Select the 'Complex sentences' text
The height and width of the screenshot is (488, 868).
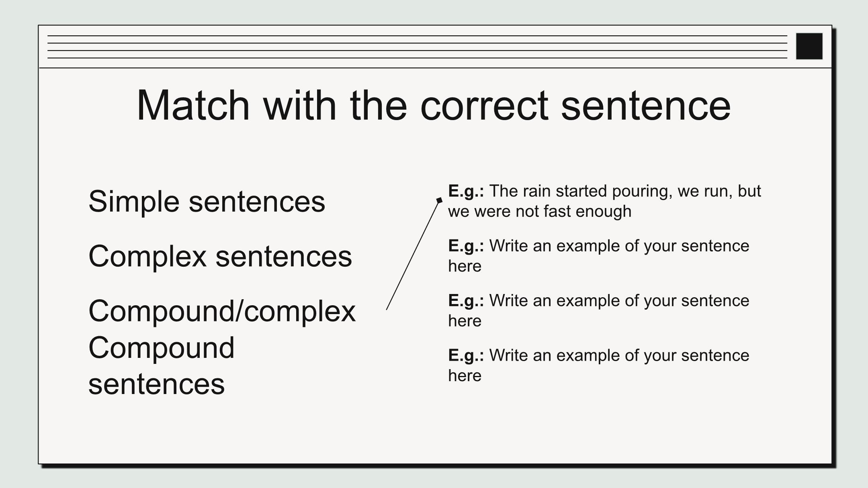220,256
